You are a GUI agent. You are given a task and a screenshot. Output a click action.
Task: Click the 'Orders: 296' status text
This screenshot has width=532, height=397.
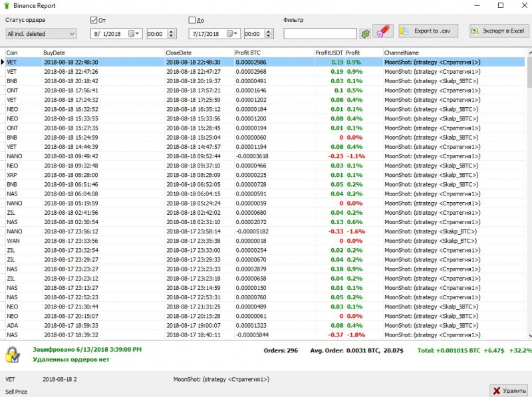point(281,350)
